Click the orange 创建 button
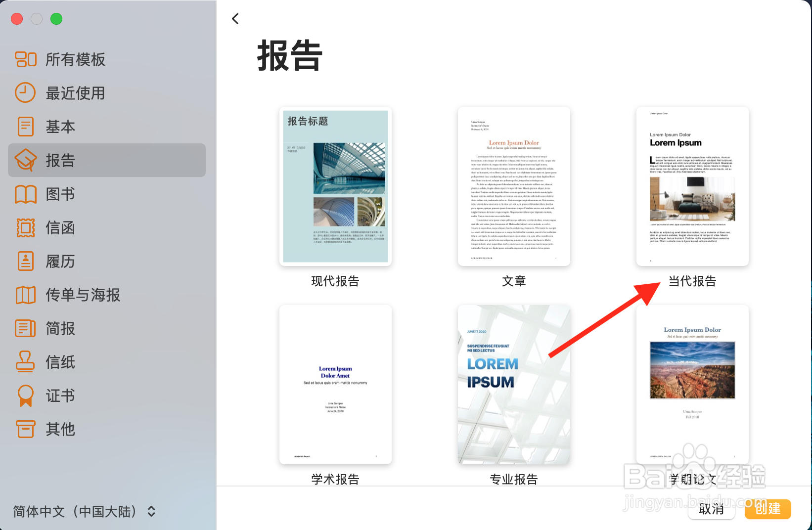The height and width of the screenshot is (530, 812). pos(767,509)
